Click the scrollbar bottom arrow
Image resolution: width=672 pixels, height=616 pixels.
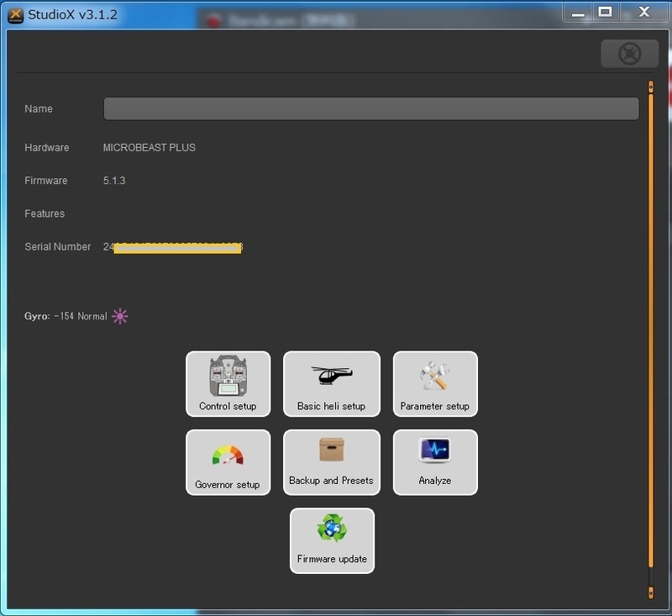click(x=650, y=592)
